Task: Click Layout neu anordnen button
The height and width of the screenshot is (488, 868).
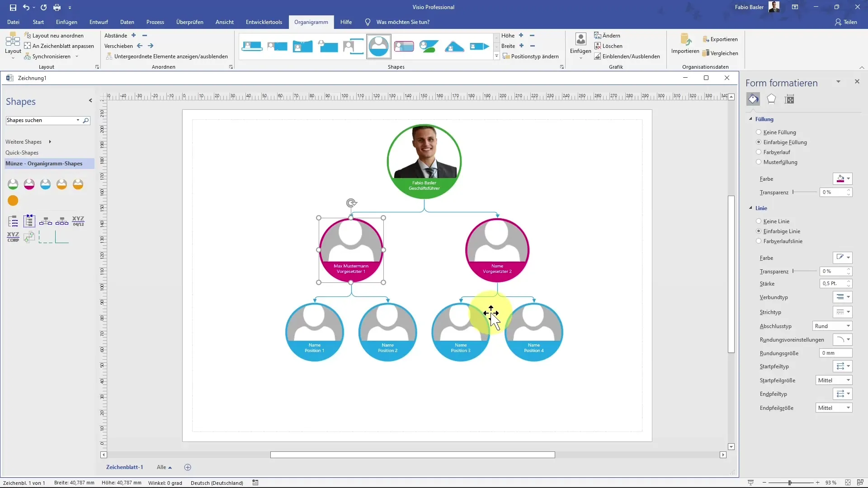Action: coord(54,35)
